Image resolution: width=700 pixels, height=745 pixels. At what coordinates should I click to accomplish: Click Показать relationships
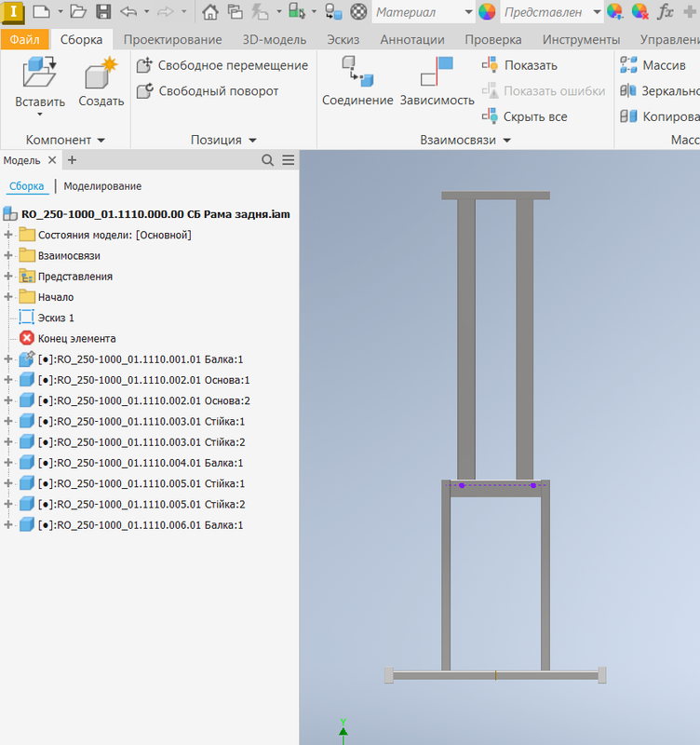pos(519,65)
